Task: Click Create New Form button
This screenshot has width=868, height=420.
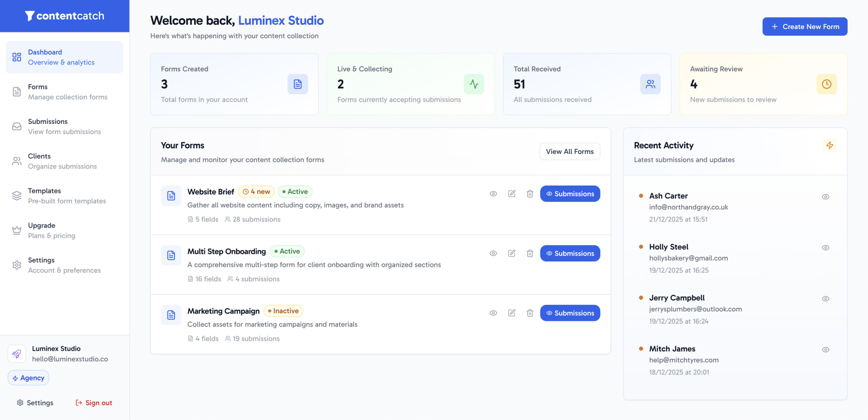Action: (805, 26)
